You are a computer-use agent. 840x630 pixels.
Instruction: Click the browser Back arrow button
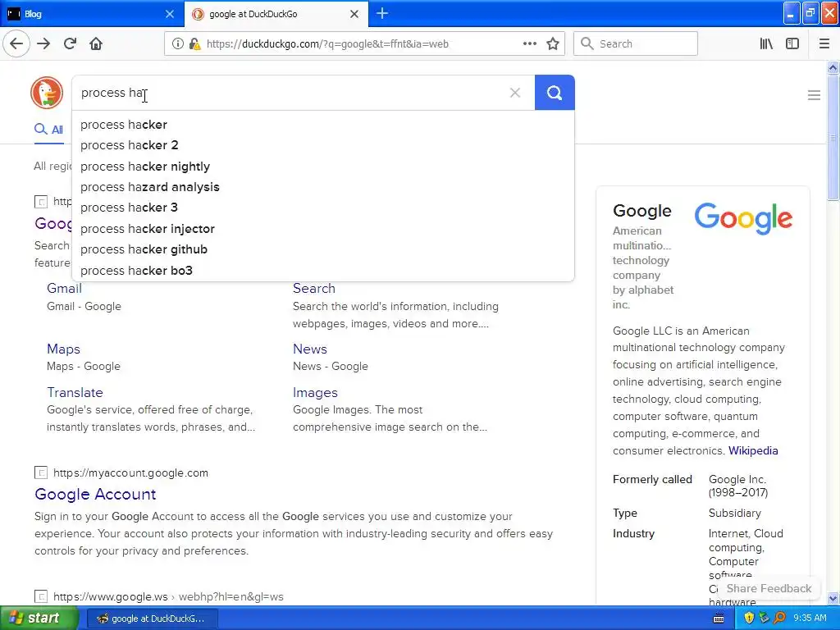click(16, 43)
